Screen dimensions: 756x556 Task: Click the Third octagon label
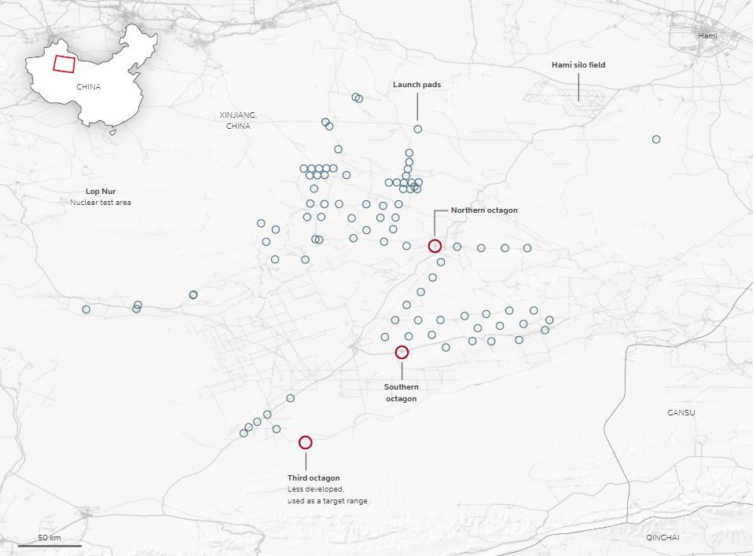[x=314, y=478]
